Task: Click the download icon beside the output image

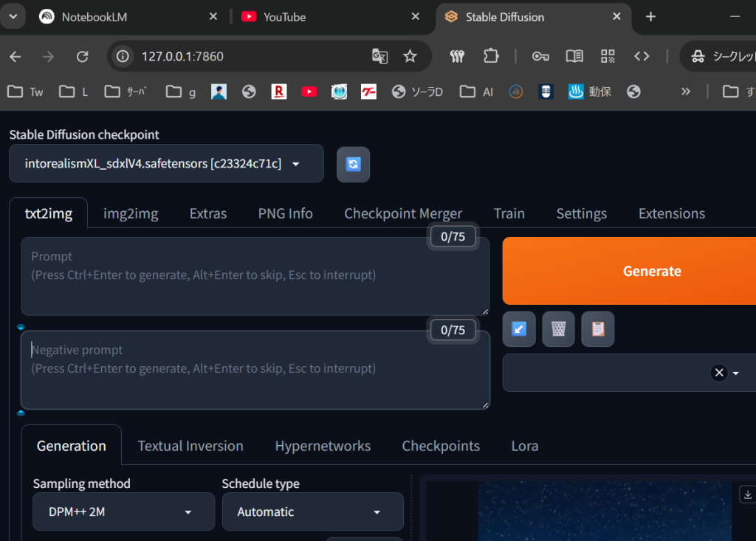Action: [x=746, y=495]
